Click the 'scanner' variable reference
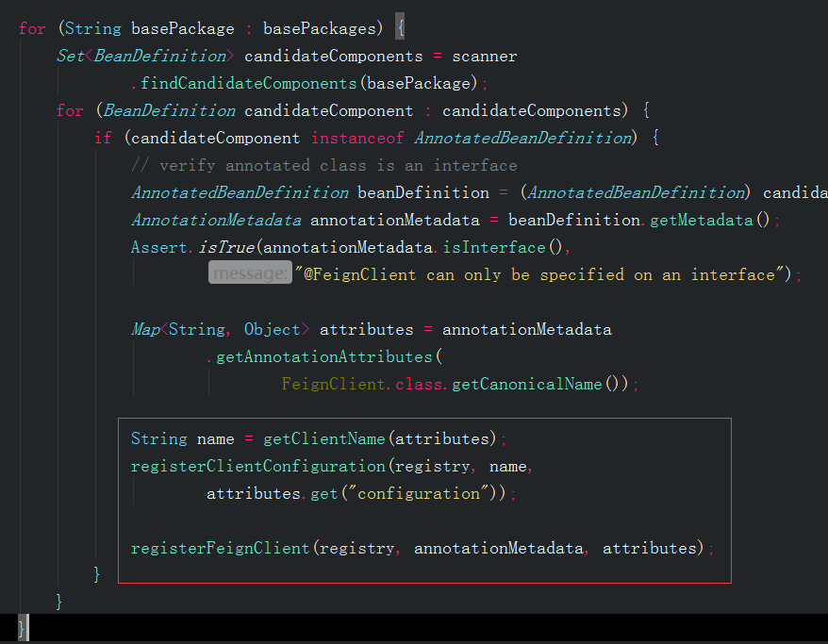Viewport: 828px width, 644px height. [x=484, y=56]
